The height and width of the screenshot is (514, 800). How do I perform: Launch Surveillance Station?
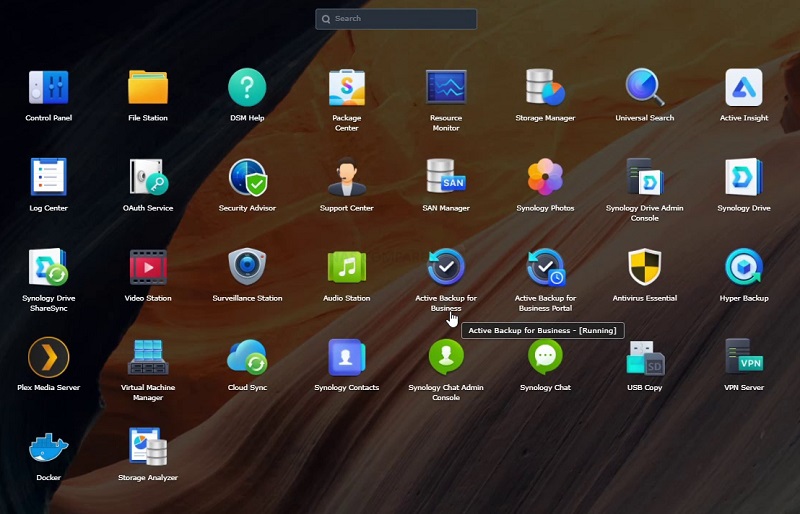[x=247, y=268]
